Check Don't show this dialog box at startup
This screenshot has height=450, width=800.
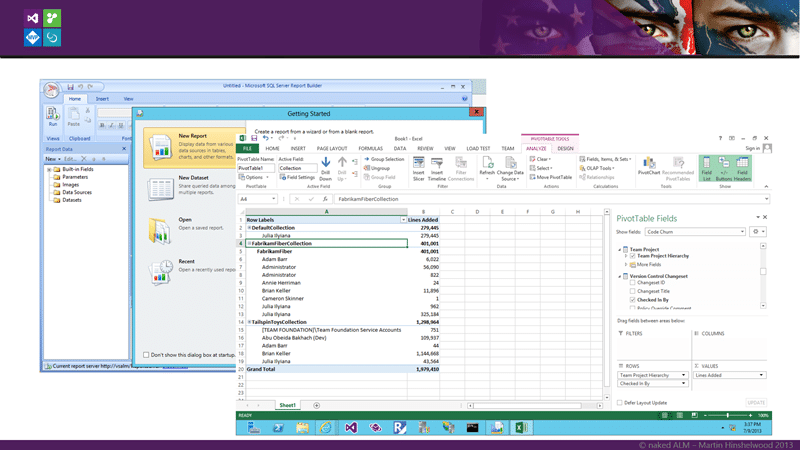(x=146, y=355)
